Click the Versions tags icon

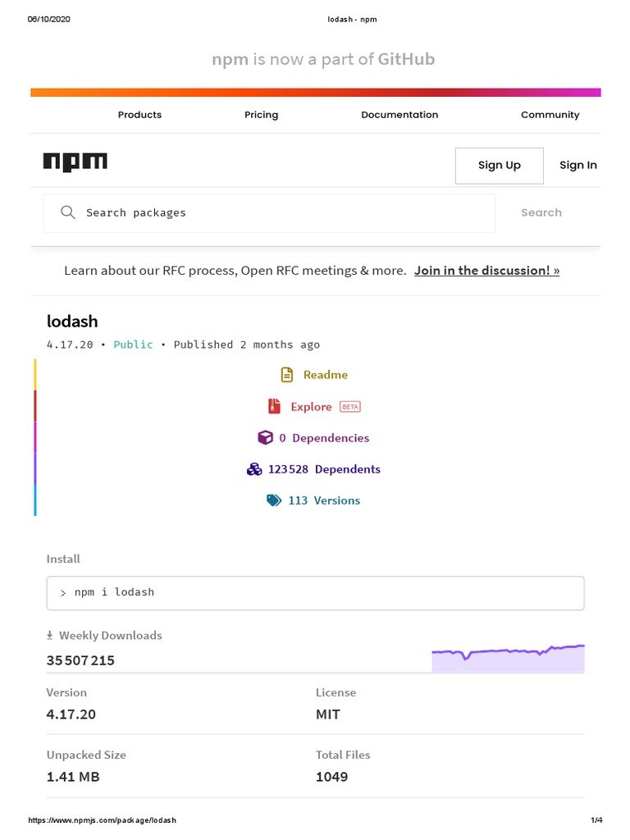pos(274,500)
